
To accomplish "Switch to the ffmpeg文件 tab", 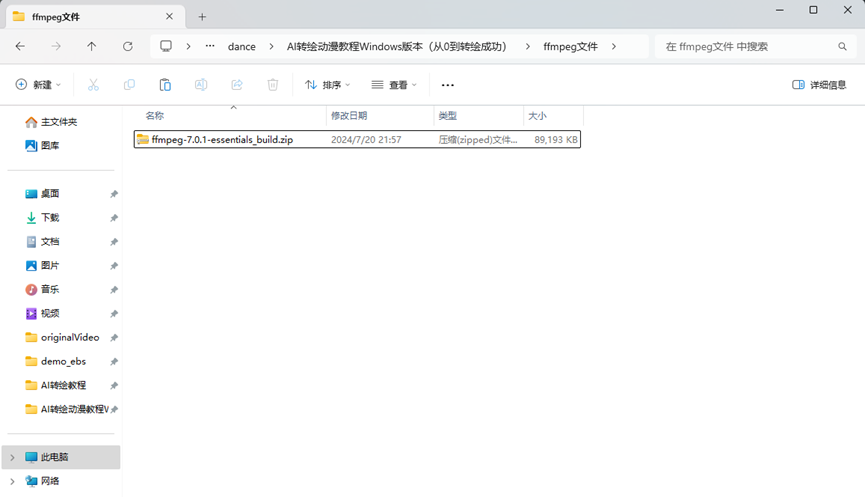I will tap(95, 17).
